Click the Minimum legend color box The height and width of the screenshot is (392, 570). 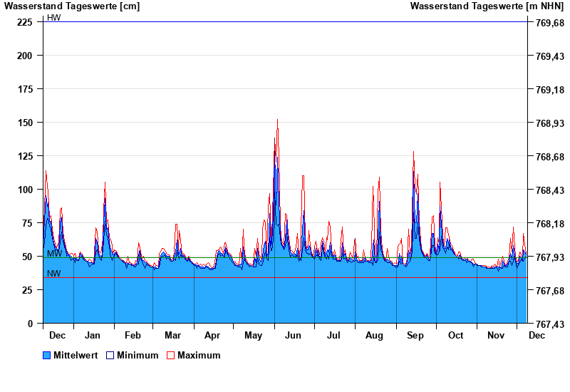point(110,356)
